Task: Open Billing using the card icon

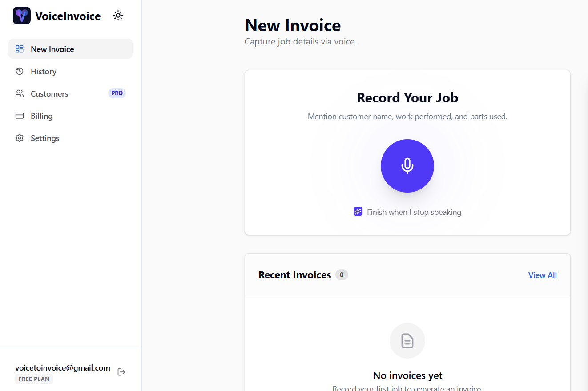Action: click(x=20, y=116)
